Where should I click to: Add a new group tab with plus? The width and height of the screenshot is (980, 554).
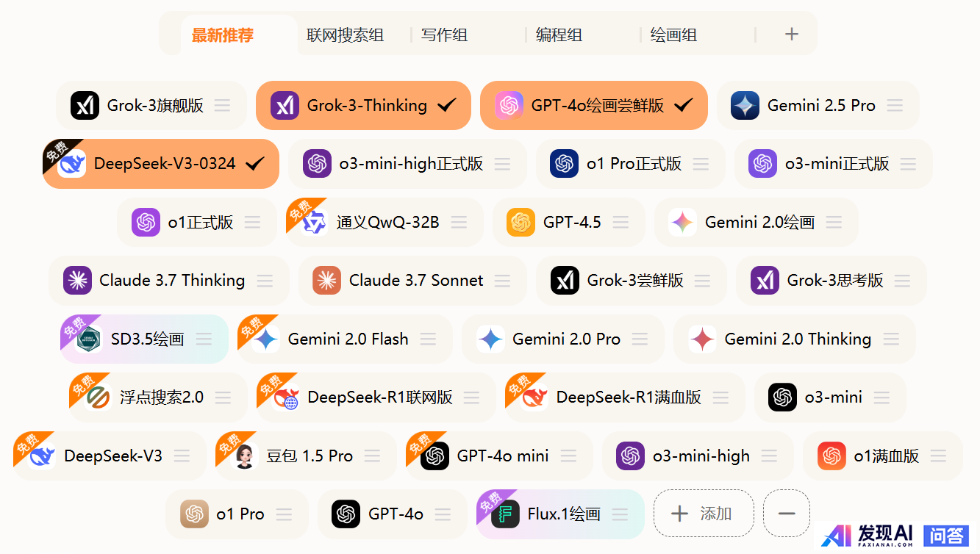coord(791,34)
